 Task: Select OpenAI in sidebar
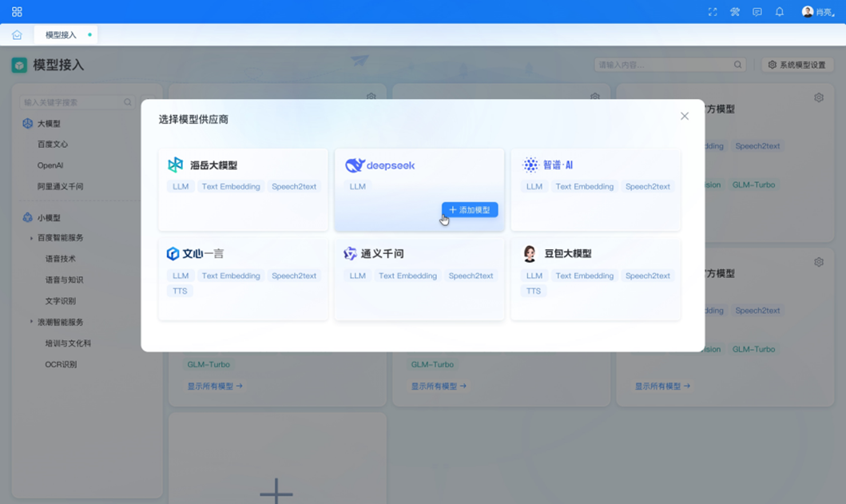50,165
